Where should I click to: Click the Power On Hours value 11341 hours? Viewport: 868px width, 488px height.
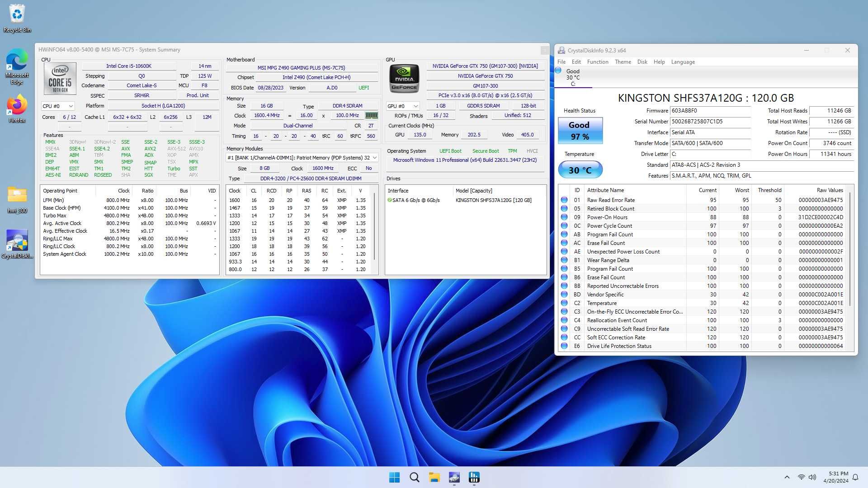click(x=831, y=154)
